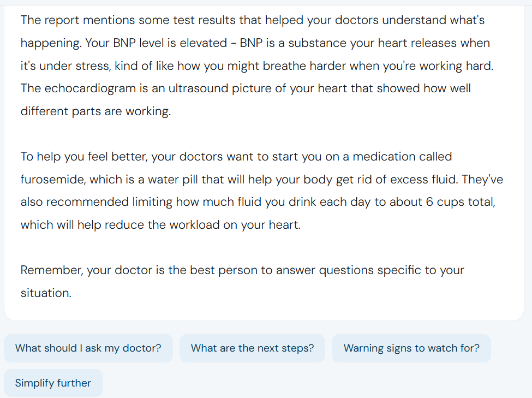Select the "What are the next steps?" prompt
The width and height of the screenshot is (532, 398).
click(252, 348)
